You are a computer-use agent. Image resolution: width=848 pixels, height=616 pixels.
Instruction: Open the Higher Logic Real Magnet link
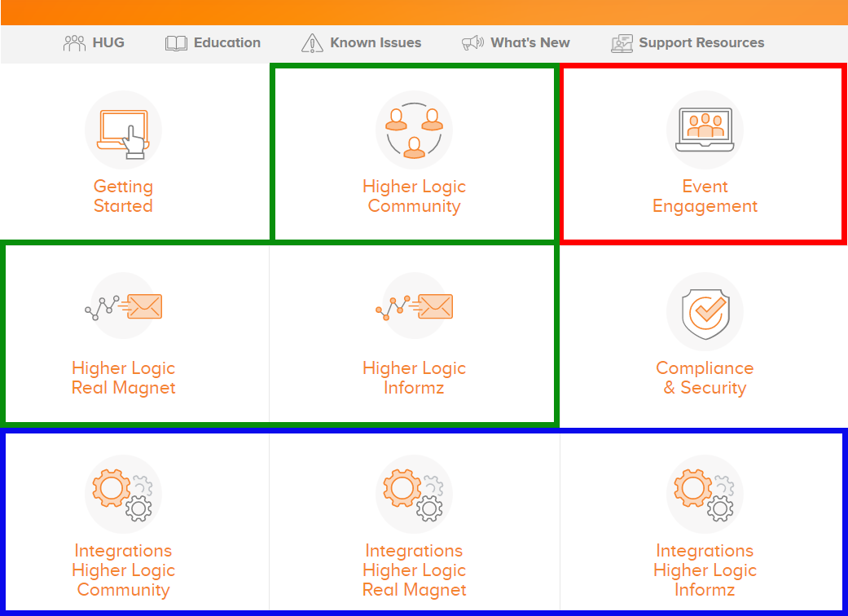click(123, 377)
